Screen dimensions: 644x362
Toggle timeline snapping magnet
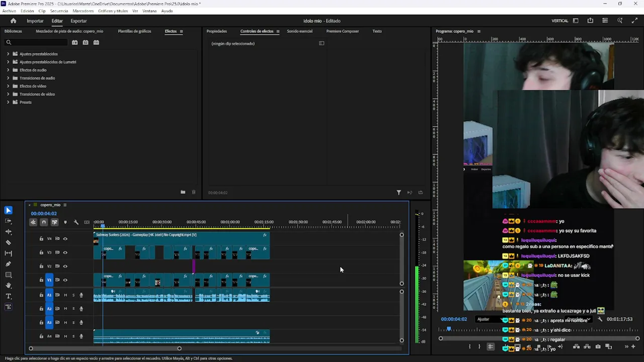(44, 222)
